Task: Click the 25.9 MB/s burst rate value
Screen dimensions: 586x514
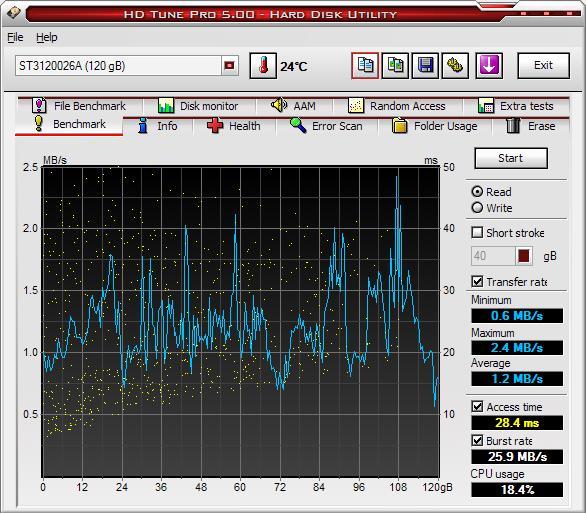Action: pos(517,456)
